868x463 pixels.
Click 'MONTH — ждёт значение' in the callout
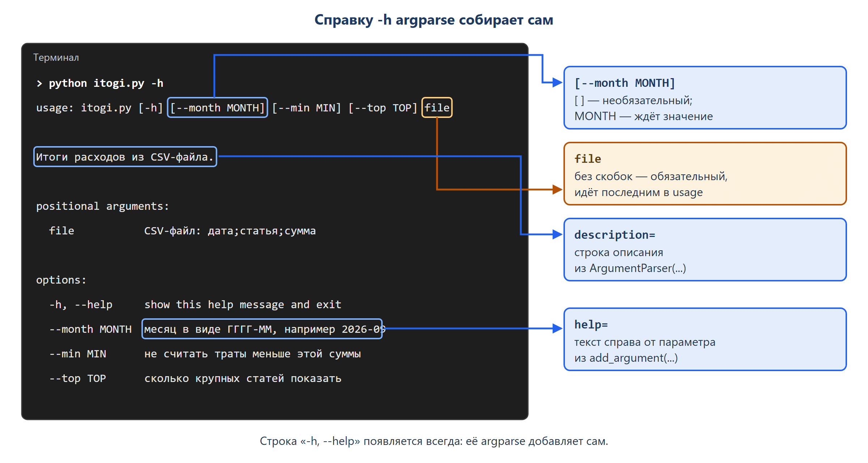point(644,116)
